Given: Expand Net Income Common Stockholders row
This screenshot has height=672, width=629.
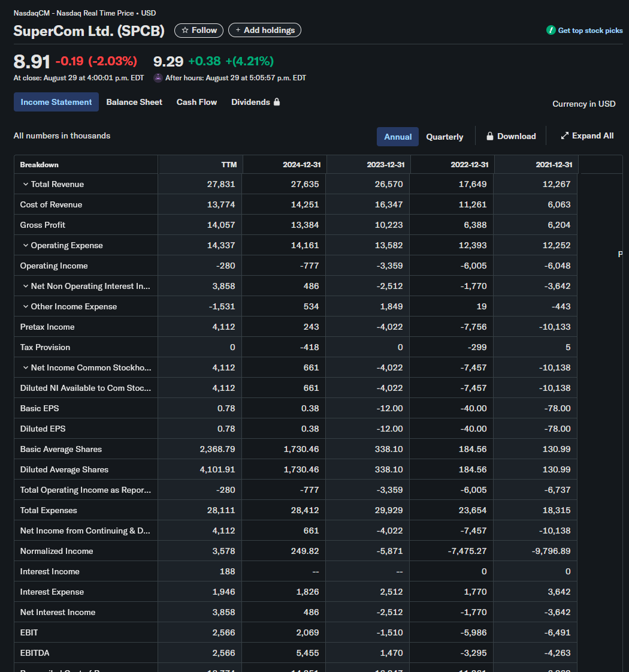Looking at the screenshot, I should coord(26,367).
